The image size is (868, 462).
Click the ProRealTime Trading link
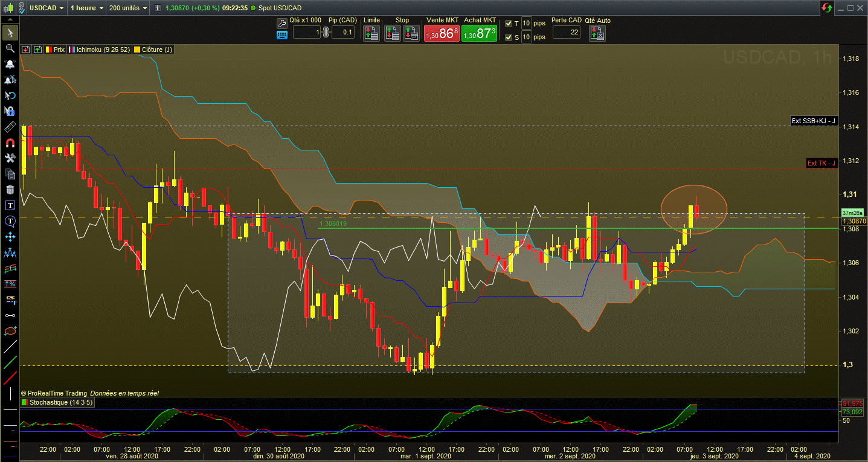[58, 393]
